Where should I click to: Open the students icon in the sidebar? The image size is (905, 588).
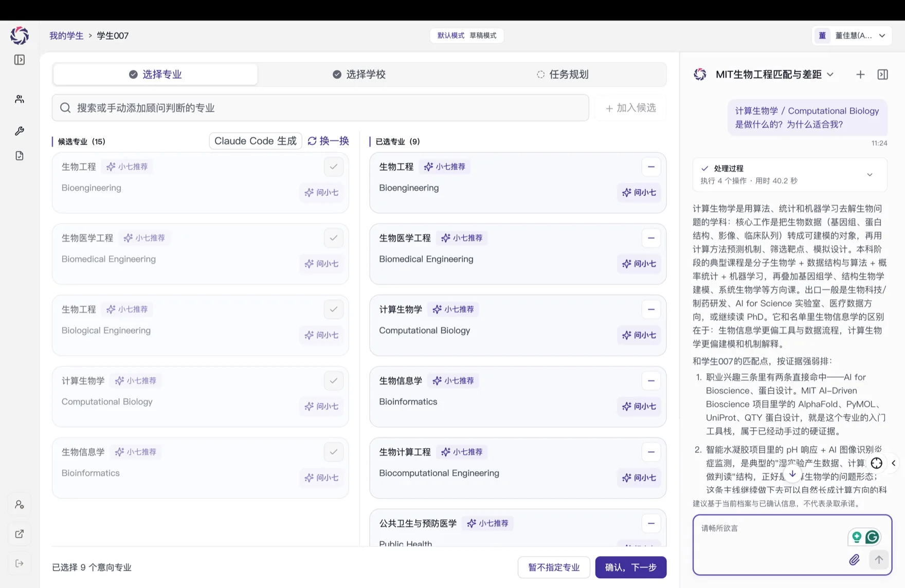coord(20,99)
